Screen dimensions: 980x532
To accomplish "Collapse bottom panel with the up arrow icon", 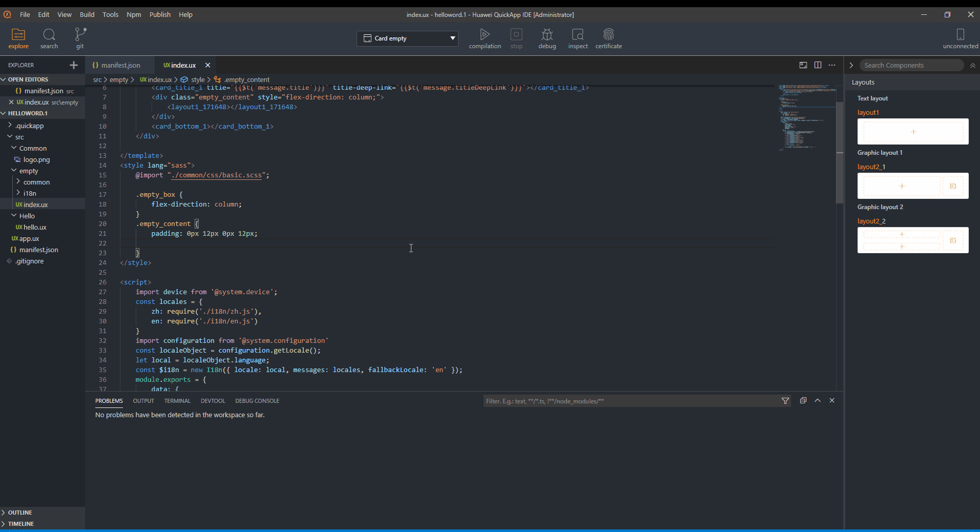I will [818, 400].
